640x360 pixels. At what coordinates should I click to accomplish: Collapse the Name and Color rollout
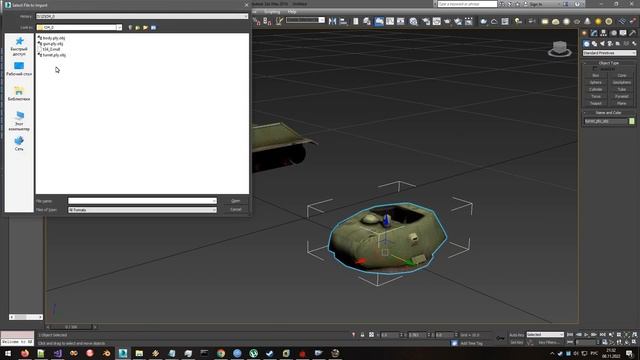click(x=609, y=113)
